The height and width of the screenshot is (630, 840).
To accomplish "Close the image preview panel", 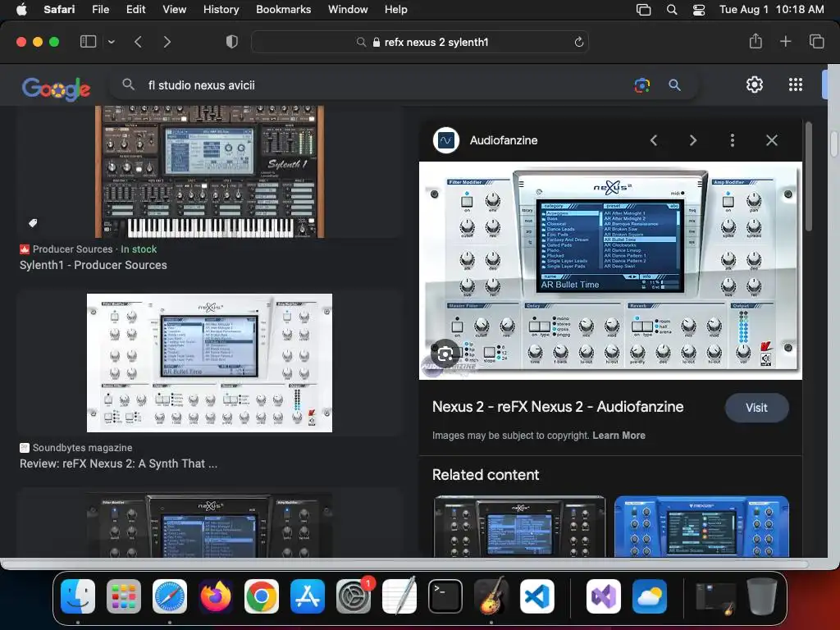I will [x=771, y=140].
